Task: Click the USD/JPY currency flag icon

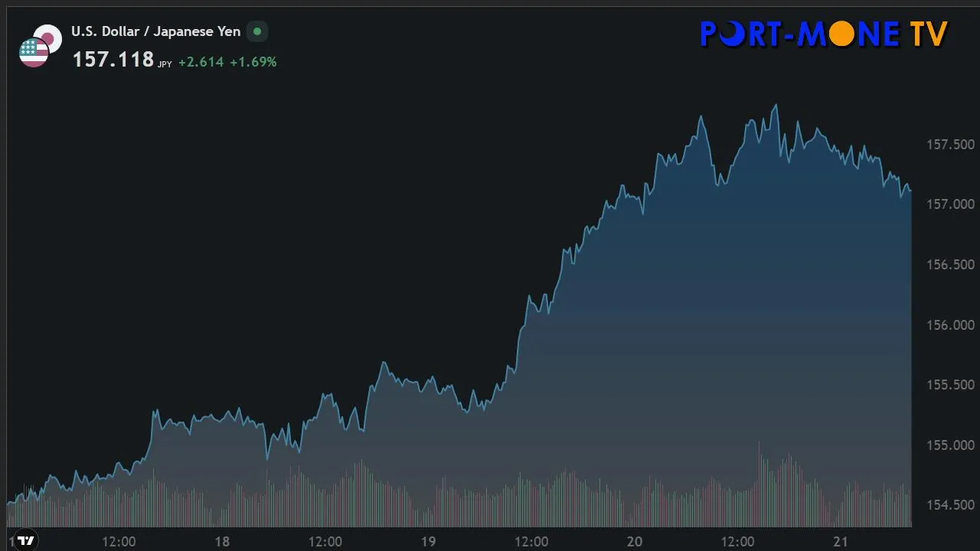Action: point(39,45)
